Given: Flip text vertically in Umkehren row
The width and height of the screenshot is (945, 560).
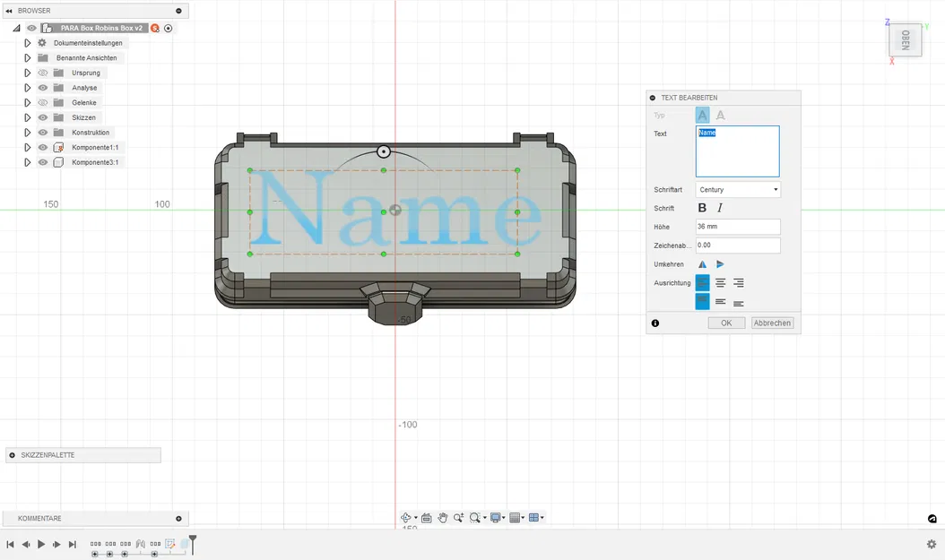Looking at the screenshot, I should 720,264.
